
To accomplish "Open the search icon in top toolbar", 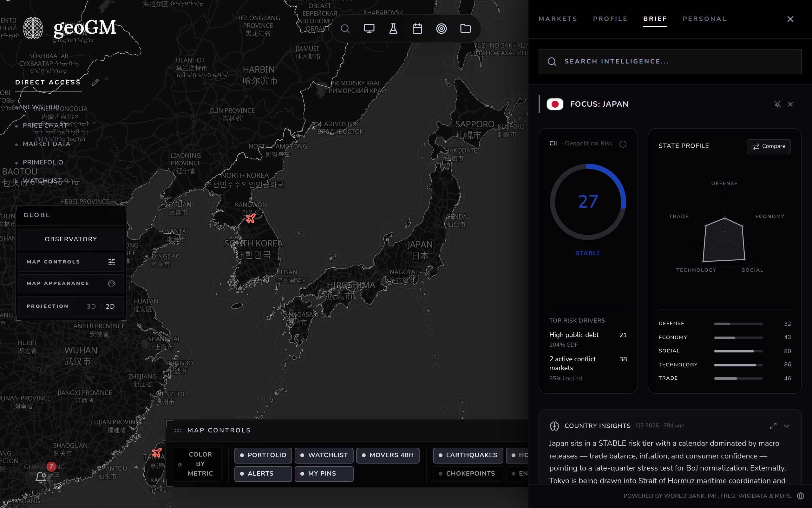I will pyautogui.click(x=345, y=29).
